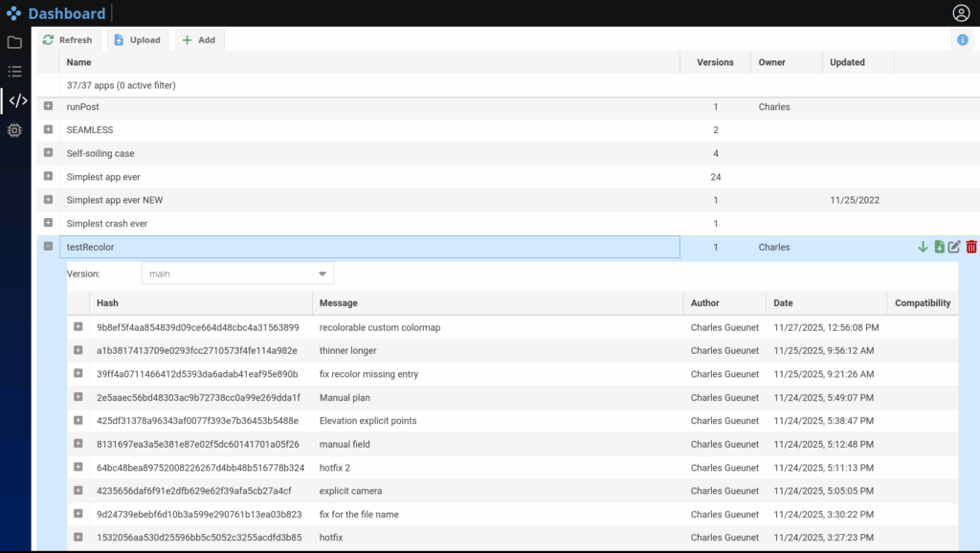This screenshot has width=980, height=553.
Task: Download testRecolor with green file icon
Action: pos(939,247)
